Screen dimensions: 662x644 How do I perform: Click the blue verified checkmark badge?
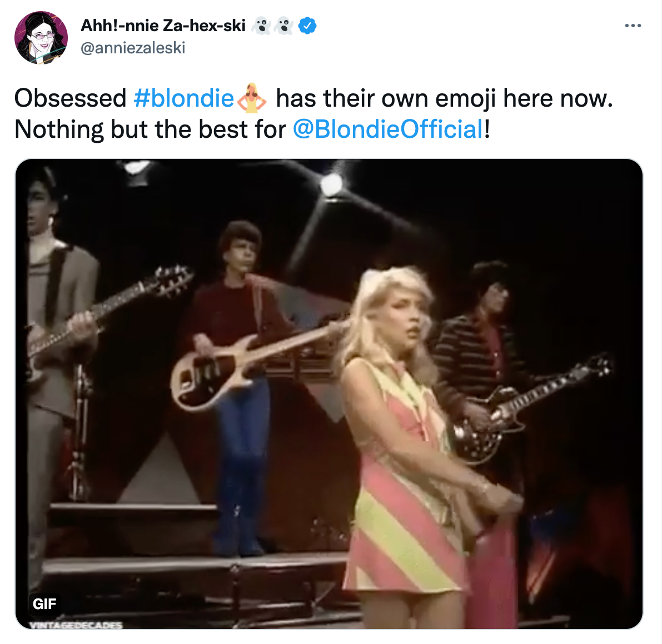click(x=307, y=26)
